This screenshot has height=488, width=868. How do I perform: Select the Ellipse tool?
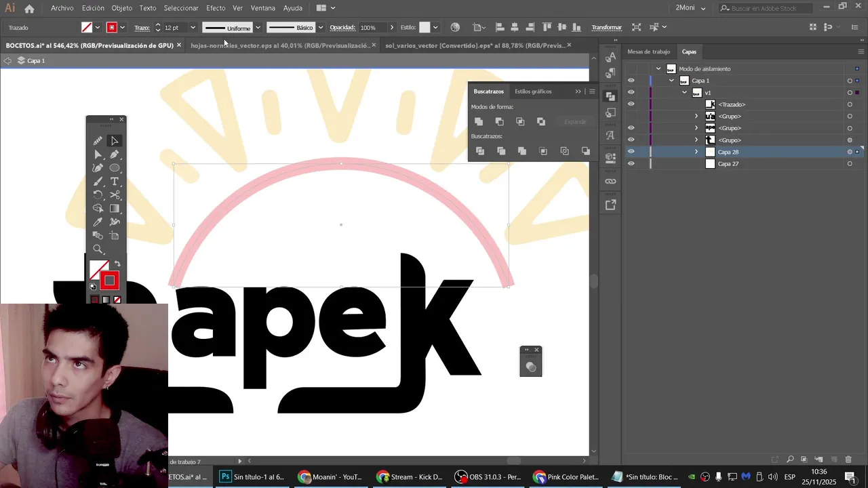(115, 168)
